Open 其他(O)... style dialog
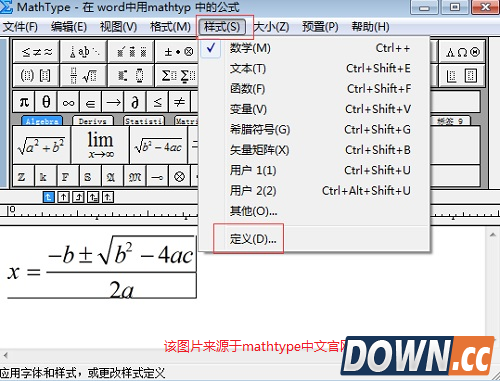 314,211
